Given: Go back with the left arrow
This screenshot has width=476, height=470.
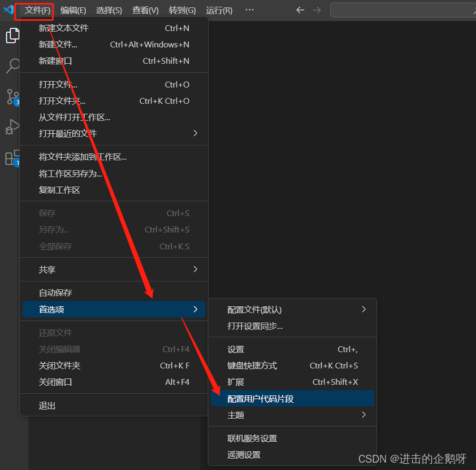Looking at the screenshot, I should coord(300,10).
